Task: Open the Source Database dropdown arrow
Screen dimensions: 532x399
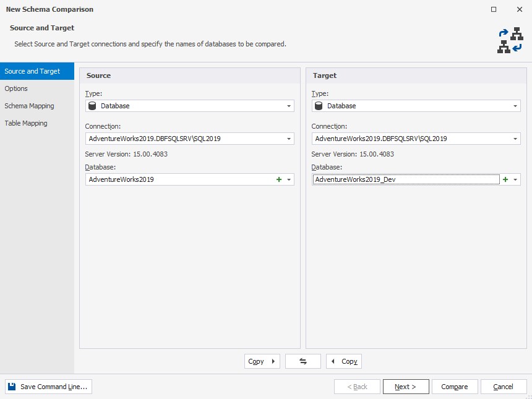Action: click(x=289, y=179)
